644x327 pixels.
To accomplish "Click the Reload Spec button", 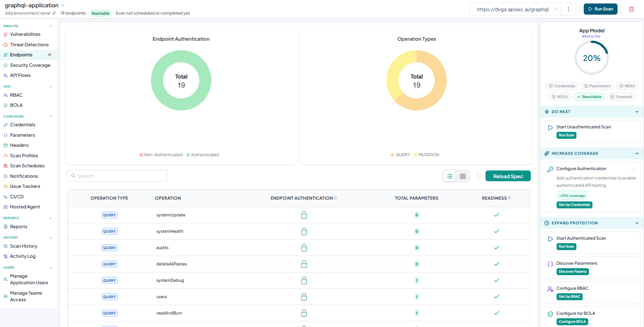I will pyautogui.click(x=508, y=176).
